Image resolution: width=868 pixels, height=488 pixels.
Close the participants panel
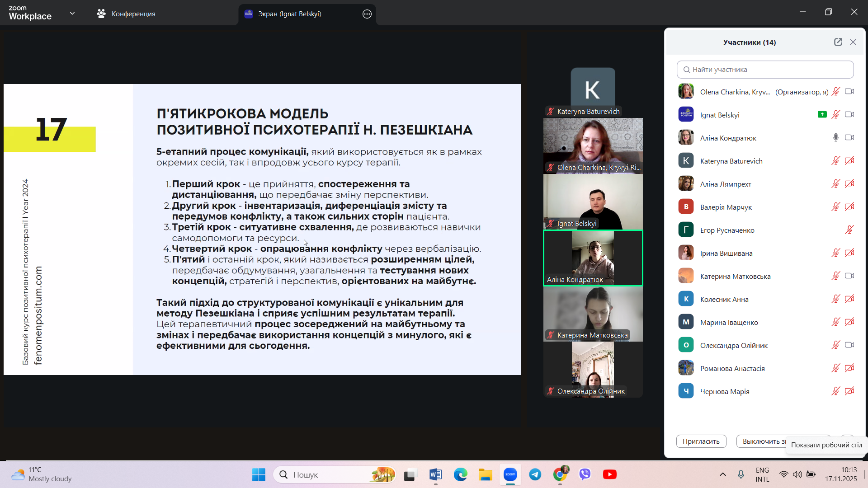pos(853,42)
